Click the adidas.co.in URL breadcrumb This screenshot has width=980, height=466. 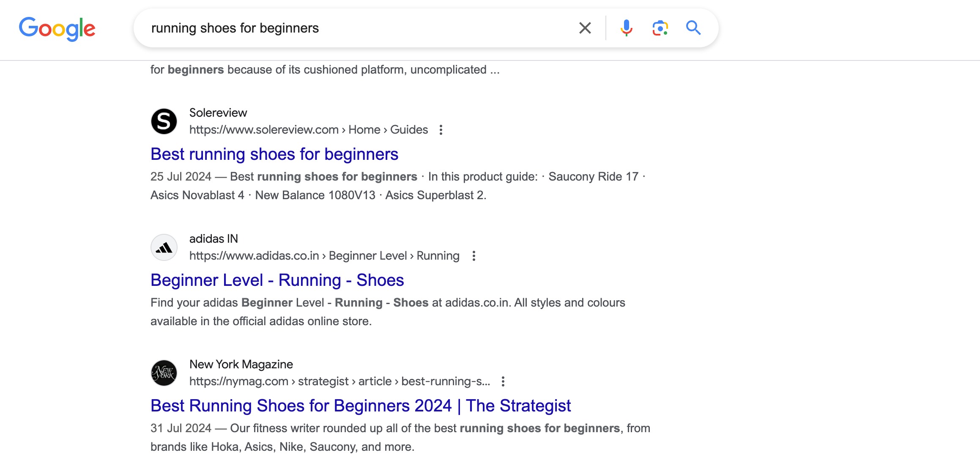[324, 256]
